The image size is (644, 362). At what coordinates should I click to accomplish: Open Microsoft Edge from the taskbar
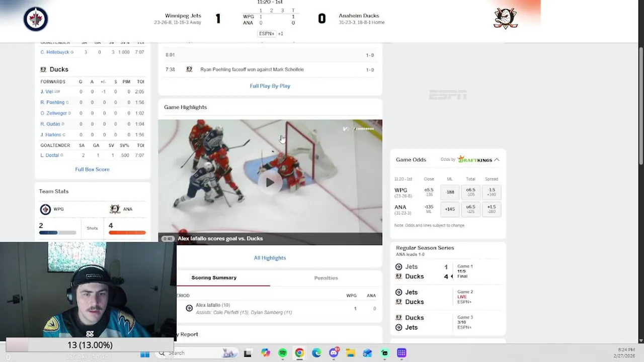tap(316, 353)
